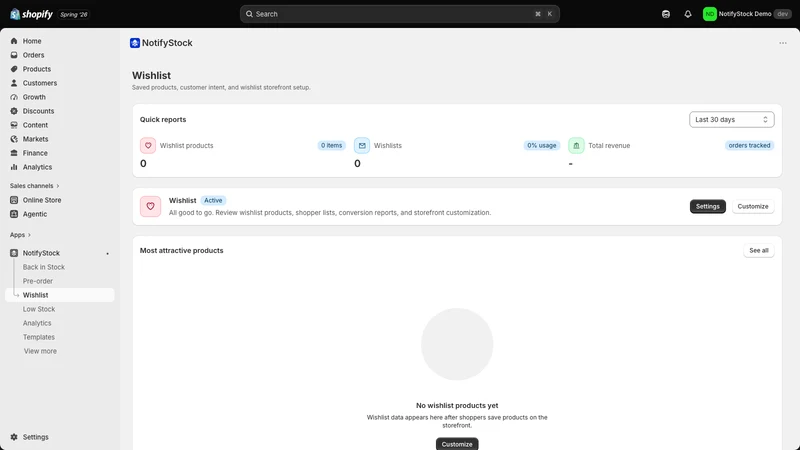Click the Active status badge

tap(213, 201)
